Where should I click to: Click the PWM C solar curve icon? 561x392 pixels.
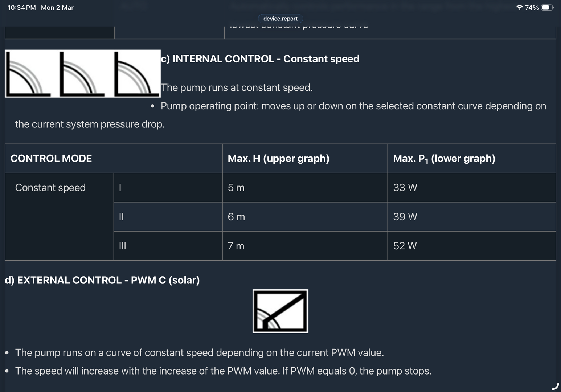tap(280, 311)
